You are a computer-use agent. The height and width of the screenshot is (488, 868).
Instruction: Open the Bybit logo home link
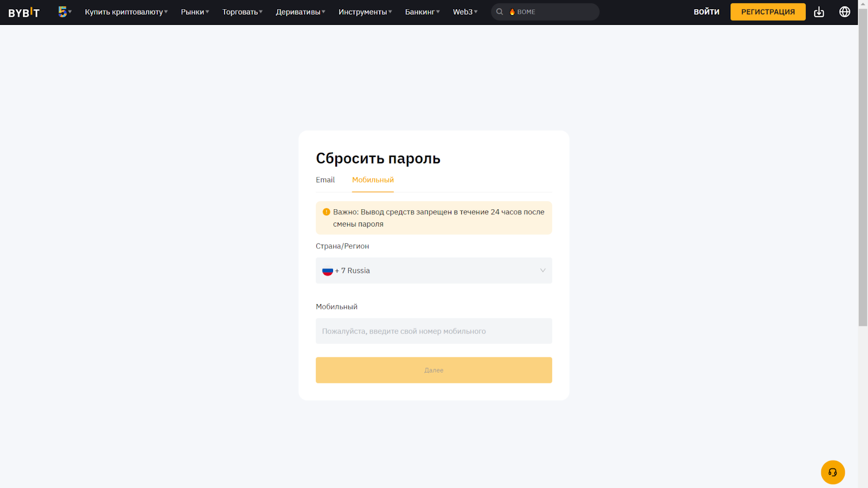click(x=24, y=12)
